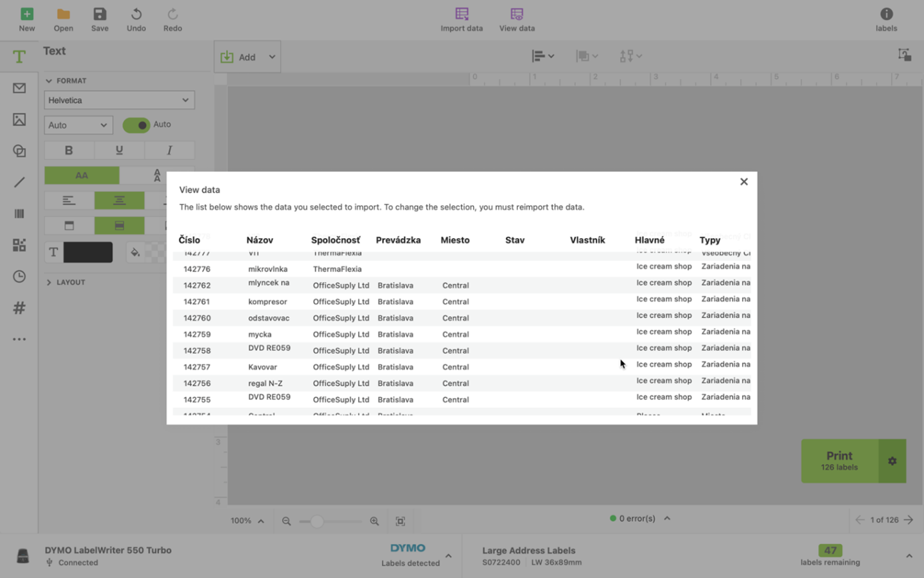Select the Date and time clock icon
The image size is (924, 578).
[19, 277]
